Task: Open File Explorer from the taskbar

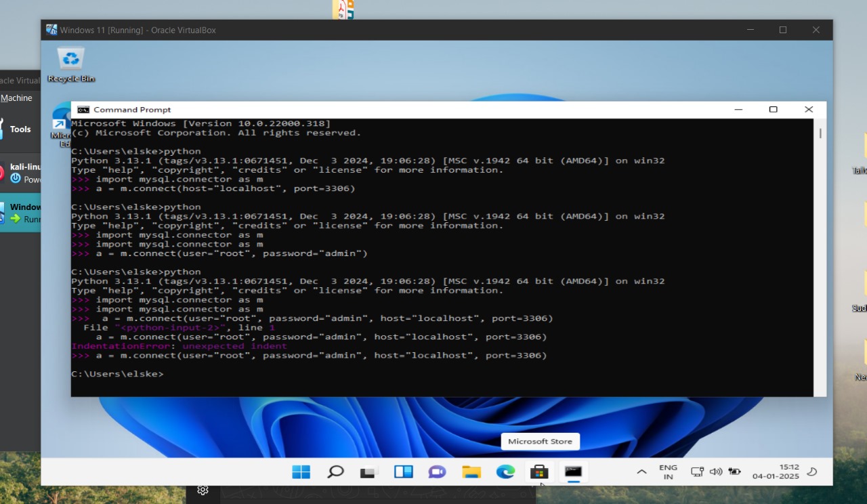Action: coord(471,471)
